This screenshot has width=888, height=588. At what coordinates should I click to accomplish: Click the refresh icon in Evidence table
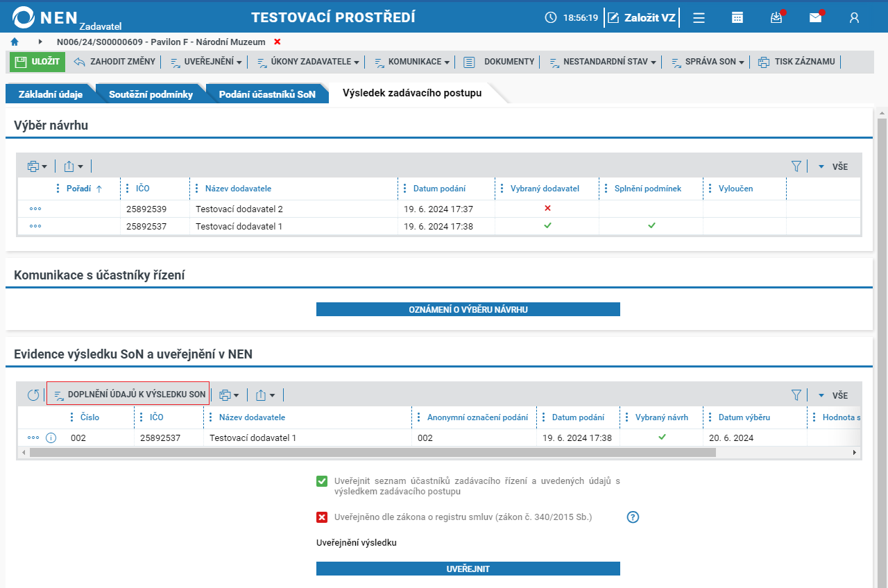pos(33,395)
